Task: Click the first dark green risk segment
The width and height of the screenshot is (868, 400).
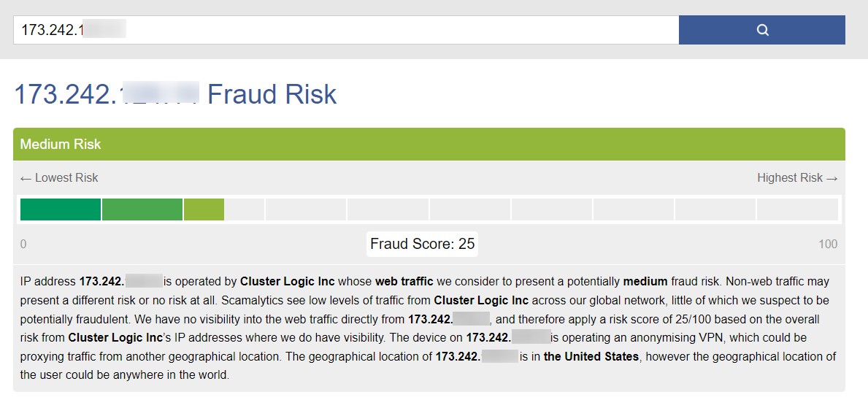Action: coord(60,209)
